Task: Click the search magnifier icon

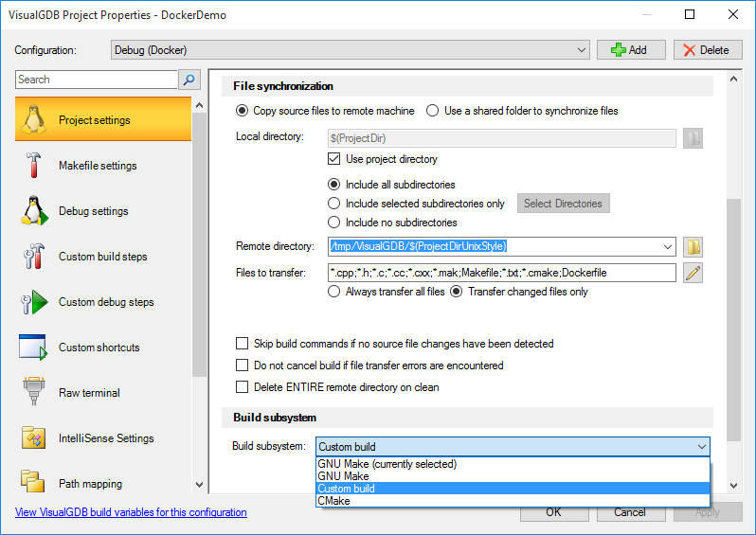Action: pyautogui.click(x=189, y=80)
